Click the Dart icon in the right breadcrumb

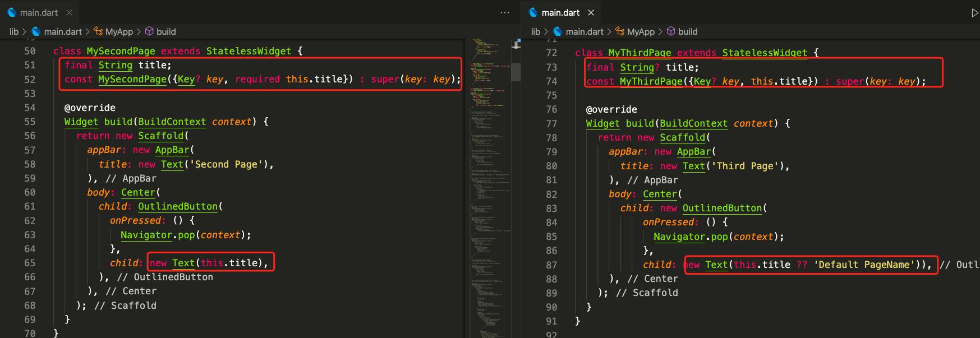[x=558, y=31]
